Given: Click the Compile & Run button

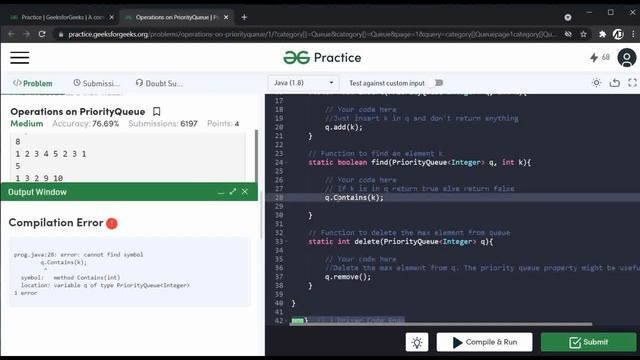Looking at the screenshot, I should click(484, 342).
